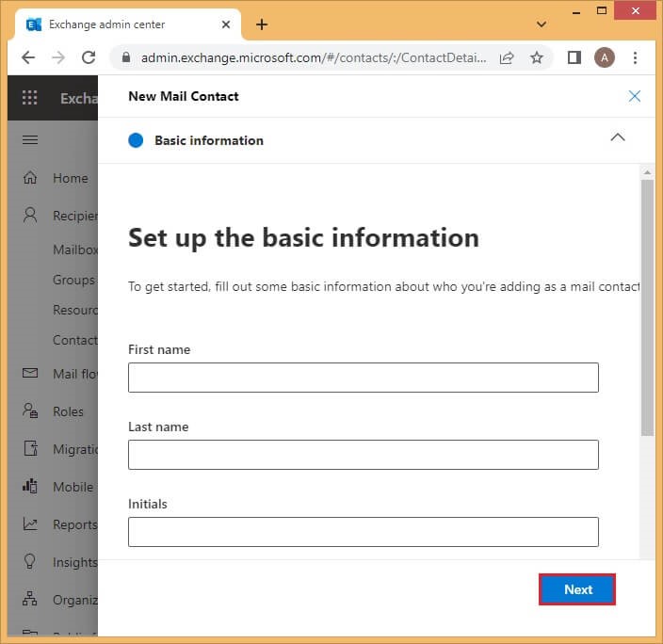Image resolution: width=663 pixels, height=644 pixels.
Task: Bookmark this page with star icon
Action: [x=537, y=57]
